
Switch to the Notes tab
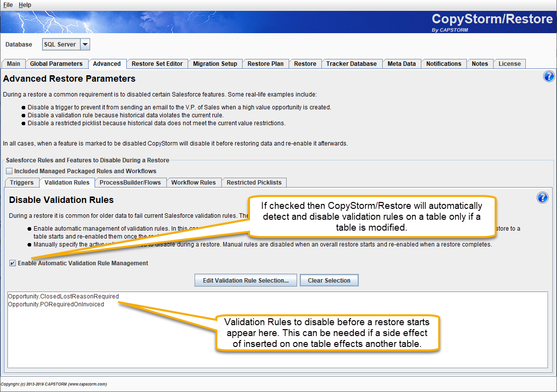pos(480,63)
